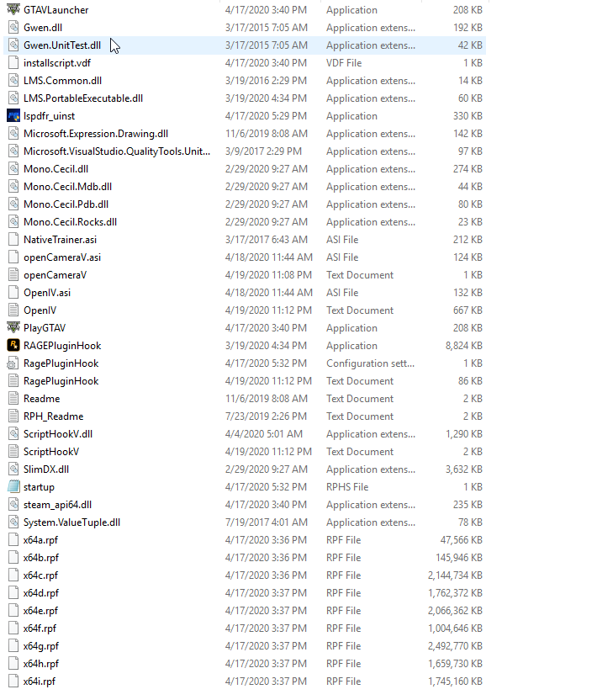Click the lspdfr_uinst application icon
The height and width of the screenshot is (700, 597).
[13, 116]
